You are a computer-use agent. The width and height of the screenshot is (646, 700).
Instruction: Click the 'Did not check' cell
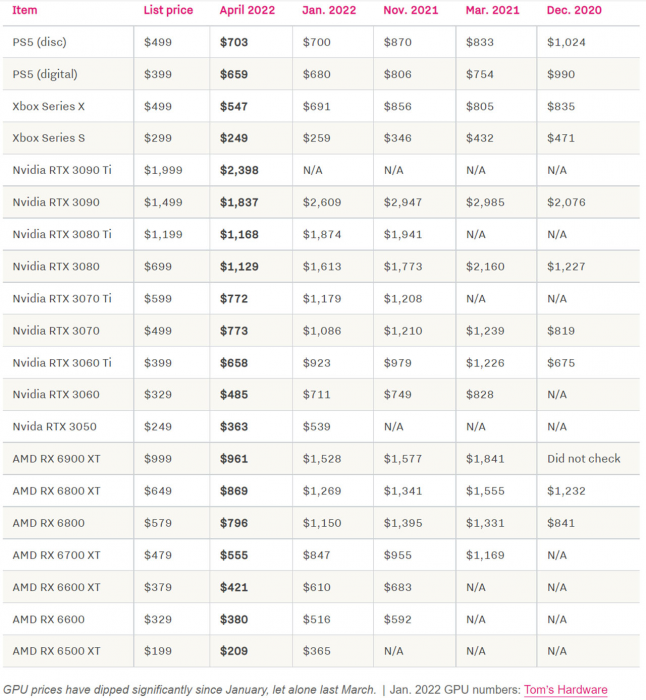[x=584, y=459]
